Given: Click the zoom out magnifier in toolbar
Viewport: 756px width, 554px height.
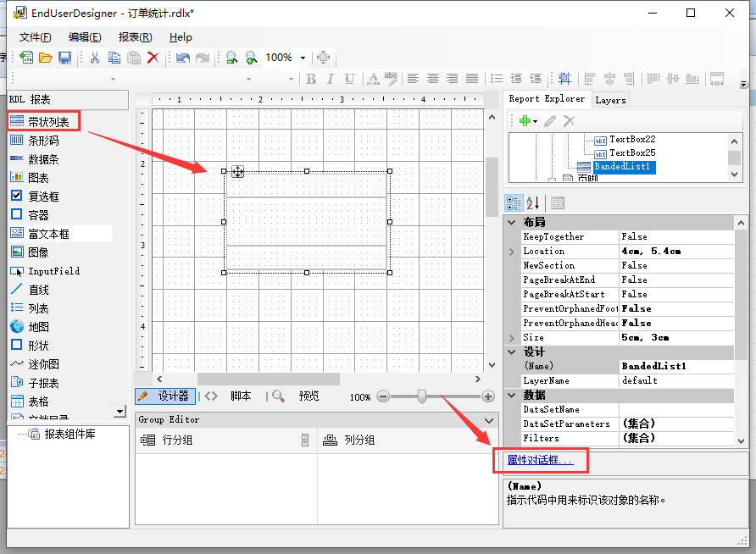Looking at the screenshot, I should [x=232, y=58].
